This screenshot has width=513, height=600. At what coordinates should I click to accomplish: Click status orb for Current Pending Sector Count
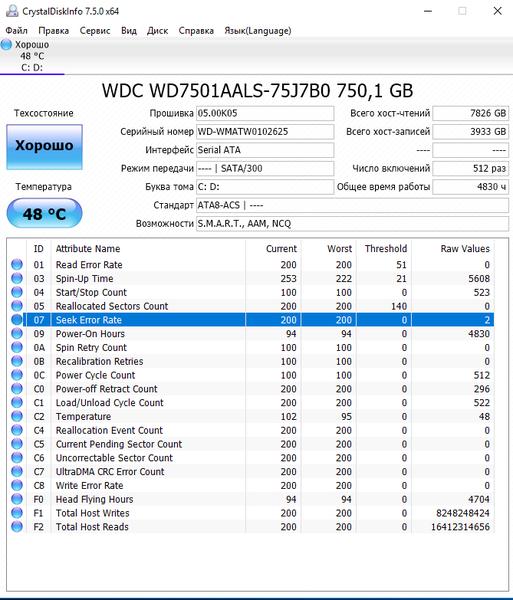coord(17,443)
